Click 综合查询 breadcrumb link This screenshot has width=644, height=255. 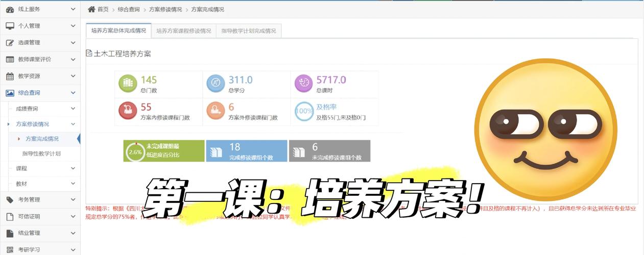coord(128,9)
